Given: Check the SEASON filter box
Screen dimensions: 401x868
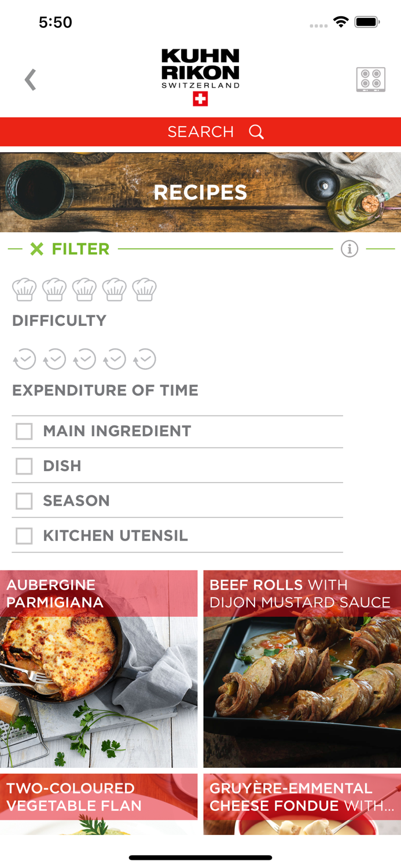Looking at the screenshot, I should [x=23, y=501].
